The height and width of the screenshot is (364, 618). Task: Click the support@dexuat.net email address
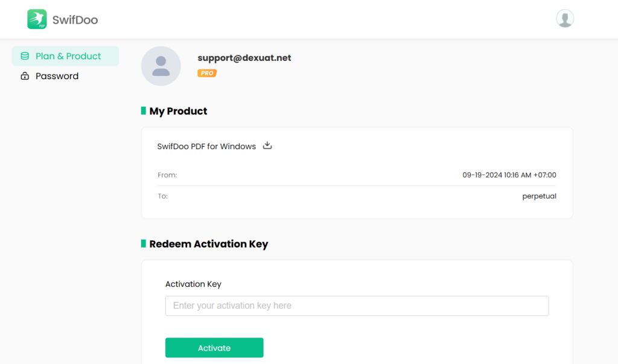click(x=244, y=58)
